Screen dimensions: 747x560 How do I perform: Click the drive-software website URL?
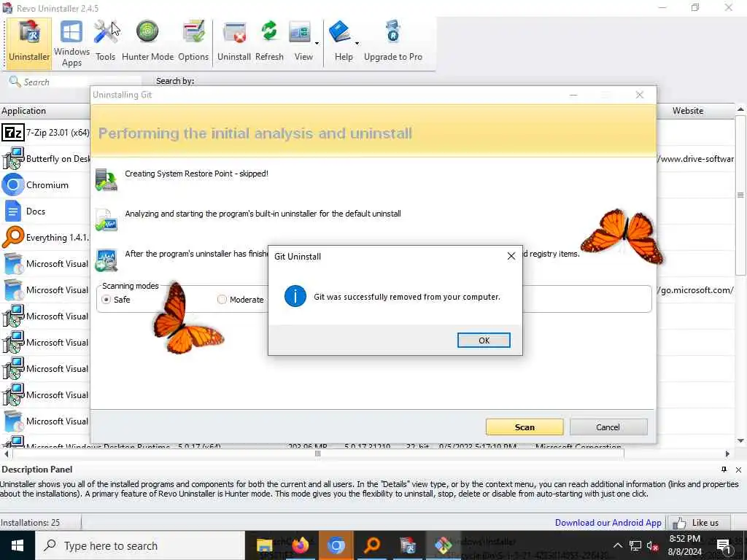click(x=696, y=159)
